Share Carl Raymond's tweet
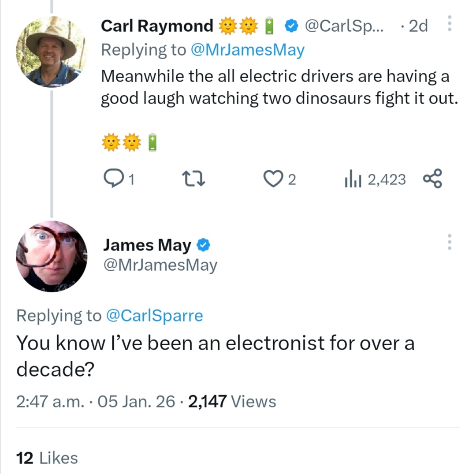This screenshot has width=476, height=474. (432, 179)
